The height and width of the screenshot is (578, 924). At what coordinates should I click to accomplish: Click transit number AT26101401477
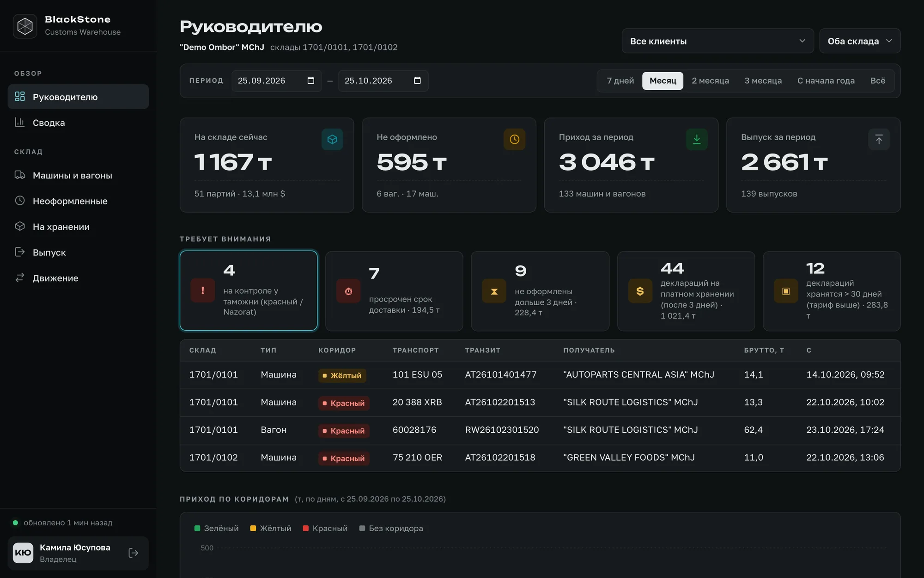(500, 375)
